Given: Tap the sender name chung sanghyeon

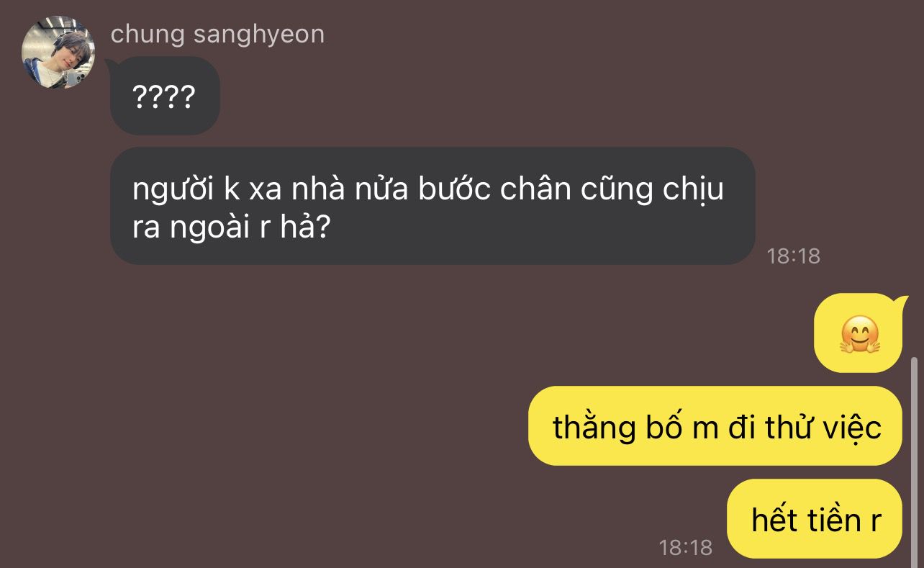Looking at the screenshot, I should coord(217,34).
